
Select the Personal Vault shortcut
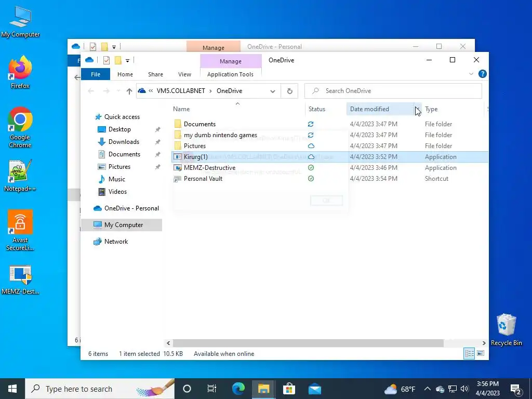click(x=203, y=179)
